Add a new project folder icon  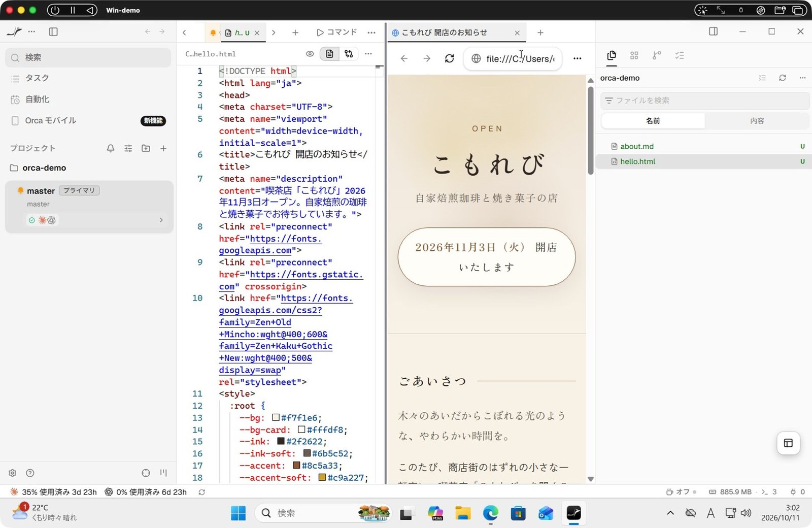[146, 148]
